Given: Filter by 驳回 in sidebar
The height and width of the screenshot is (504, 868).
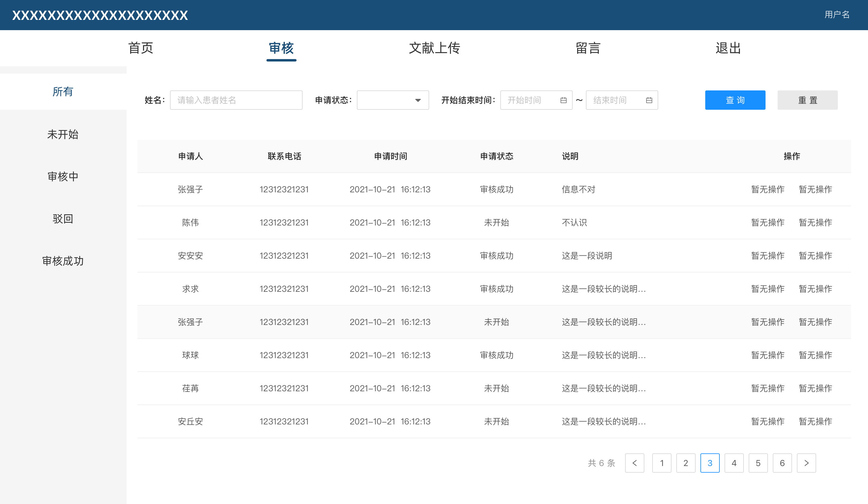Looking at the screenshot, I should [63, 219].
